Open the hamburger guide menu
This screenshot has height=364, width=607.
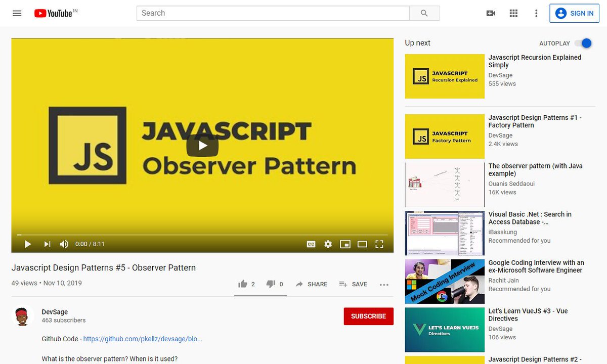(x=17, y=13)
